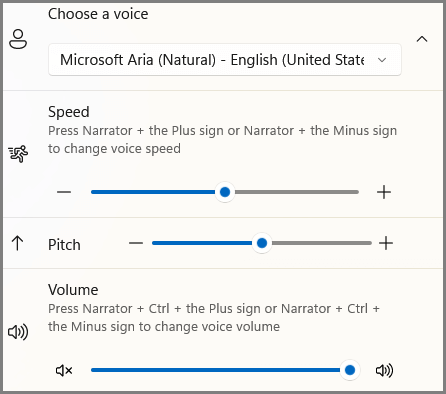
Task: Increase speed with the plus icon
Action: [384, 192]
